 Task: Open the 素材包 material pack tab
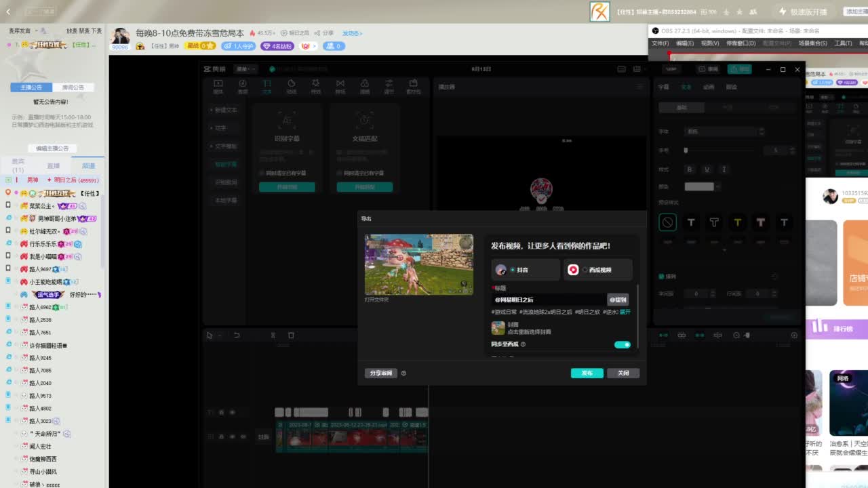(413, 87)
